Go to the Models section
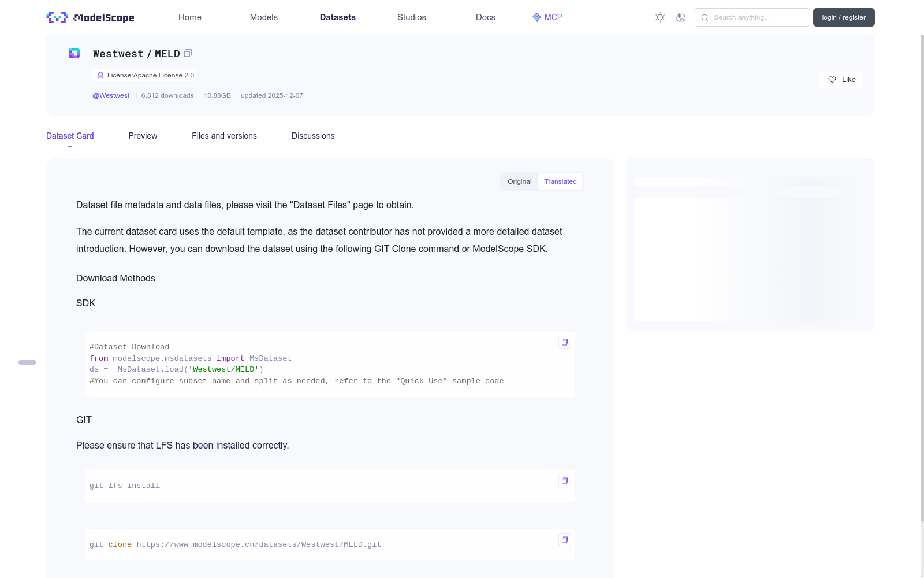Image resolution: width=924 pixels, height=578 pixels. [x=264, y=17]
